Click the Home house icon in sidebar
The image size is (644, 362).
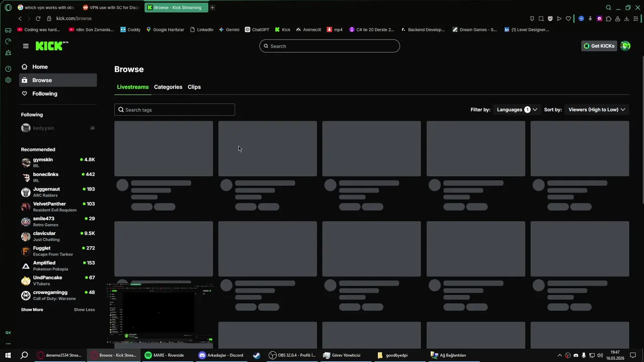(24, 67)
